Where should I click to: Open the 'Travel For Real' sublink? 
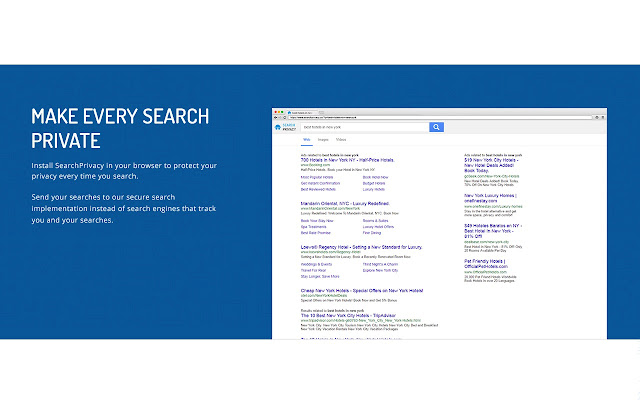coord(313,271)
